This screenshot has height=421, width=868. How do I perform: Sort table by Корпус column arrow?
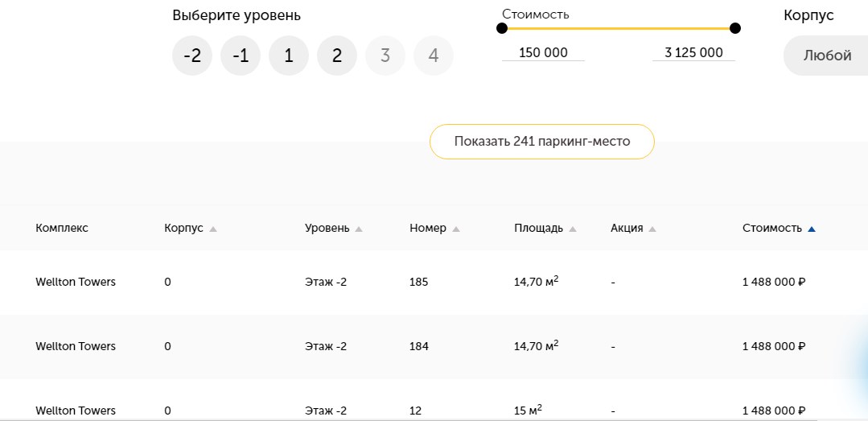click(213, 229)
